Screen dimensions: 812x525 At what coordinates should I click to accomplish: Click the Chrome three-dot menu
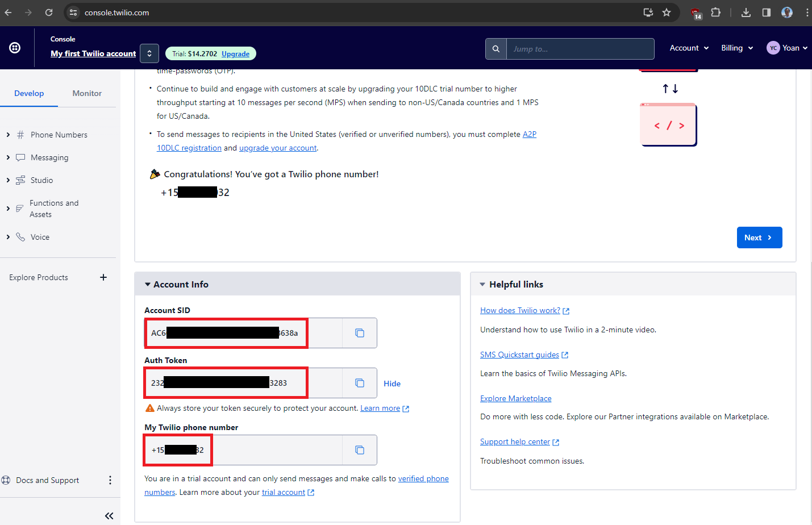pos(807,13)
